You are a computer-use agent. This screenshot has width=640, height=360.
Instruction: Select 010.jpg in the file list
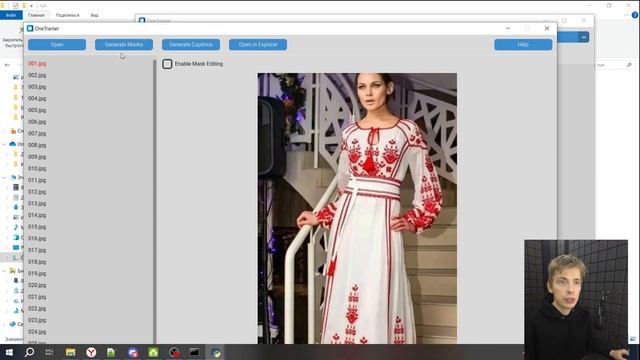pos(37,169)
